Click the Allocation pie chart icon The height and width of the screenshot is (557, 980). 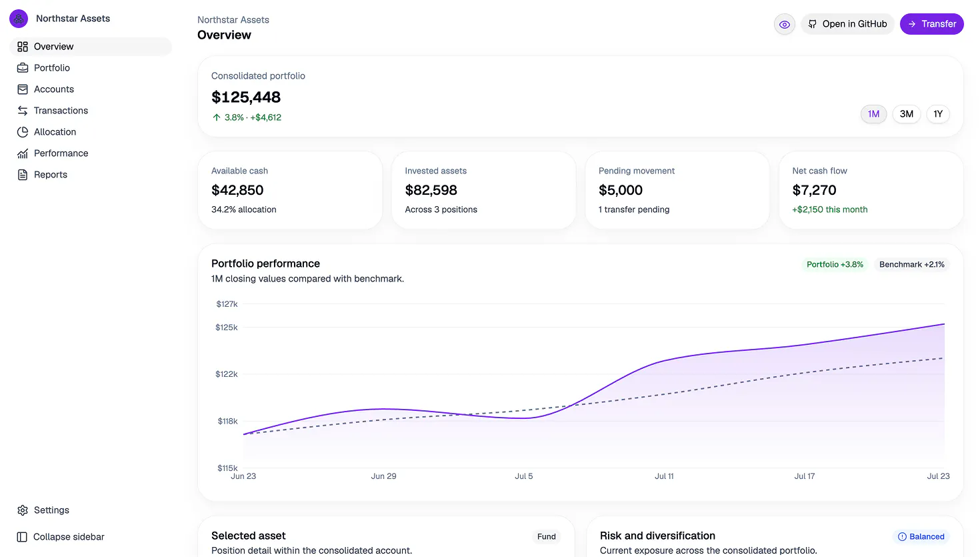pos(23,132)
